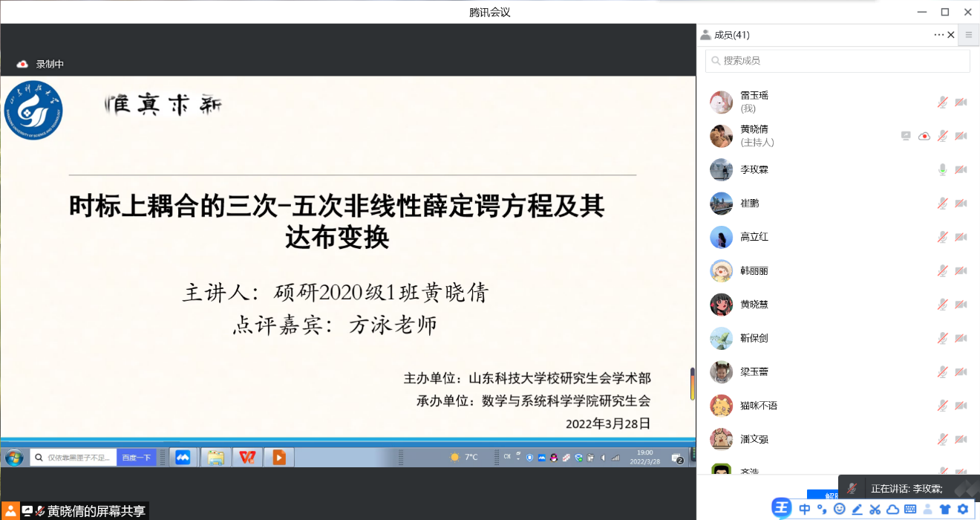The width and height of the screenshot is (980, 520).
Task: Click the scissors screenshot tool icon
Action: 875,510
